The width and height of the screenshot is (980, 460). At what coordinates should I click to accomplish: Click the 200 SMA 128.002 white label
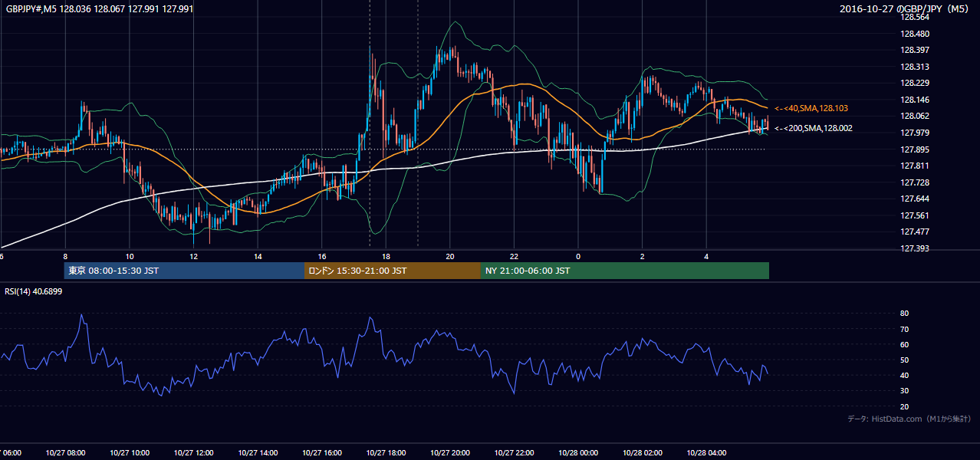813,128
